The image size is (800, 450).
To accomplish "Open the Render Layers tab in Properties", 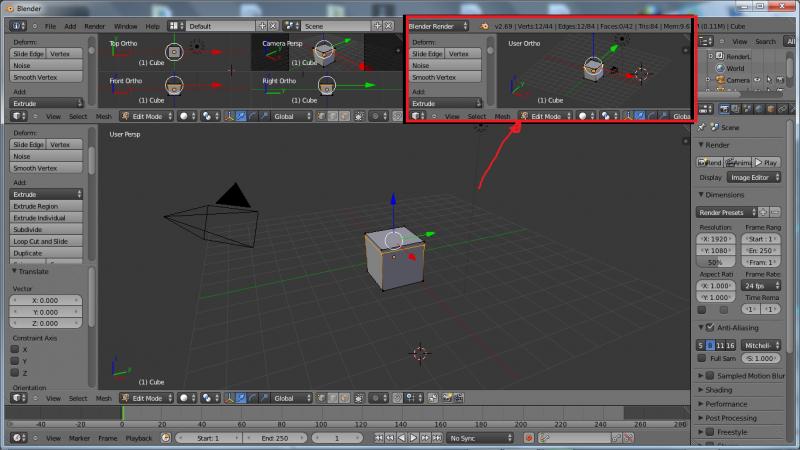I will point(735,109).
